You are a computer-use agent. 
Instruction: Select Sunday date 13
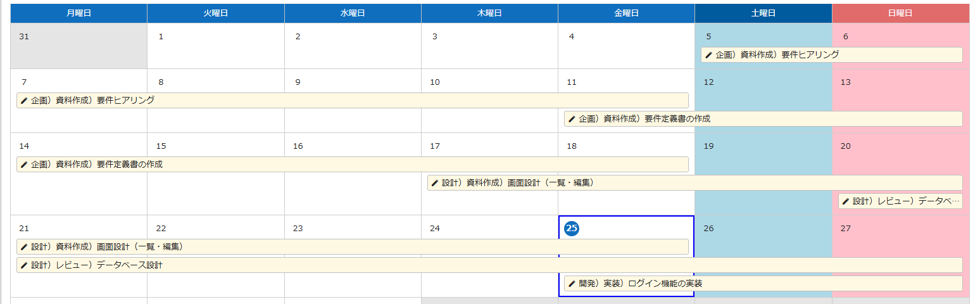(x=846, y=82)
